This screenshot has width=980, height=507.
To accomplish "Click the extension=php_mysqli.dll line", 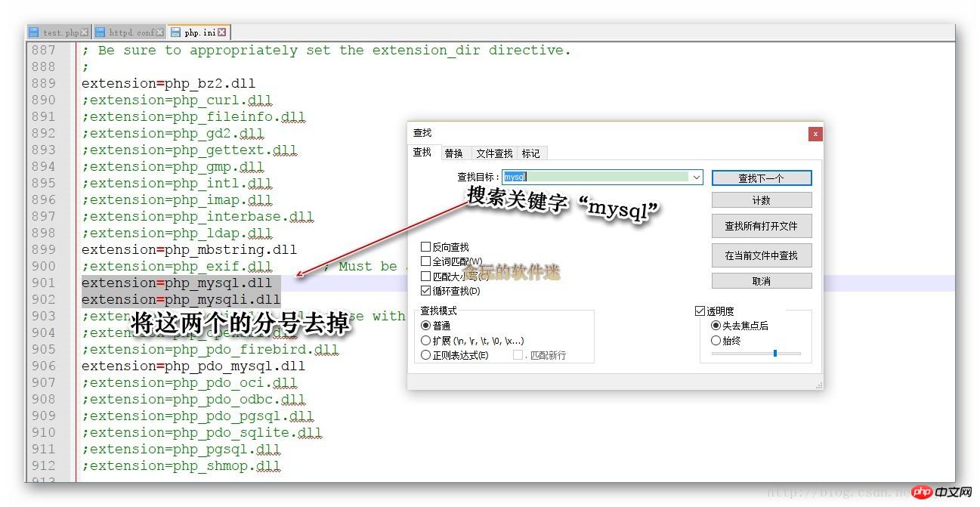I will 181,299.
